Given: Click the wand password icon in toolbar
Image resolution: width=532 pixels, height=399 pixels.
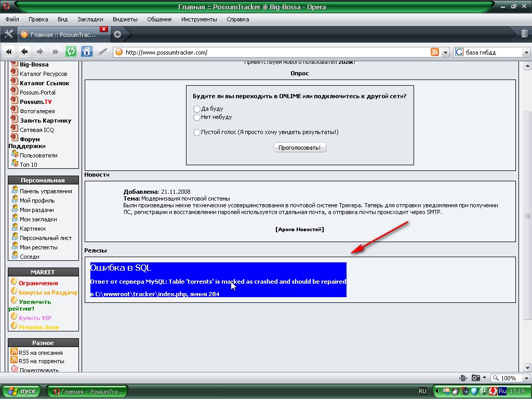Looking at the screenshot, I should coord(102,52).
